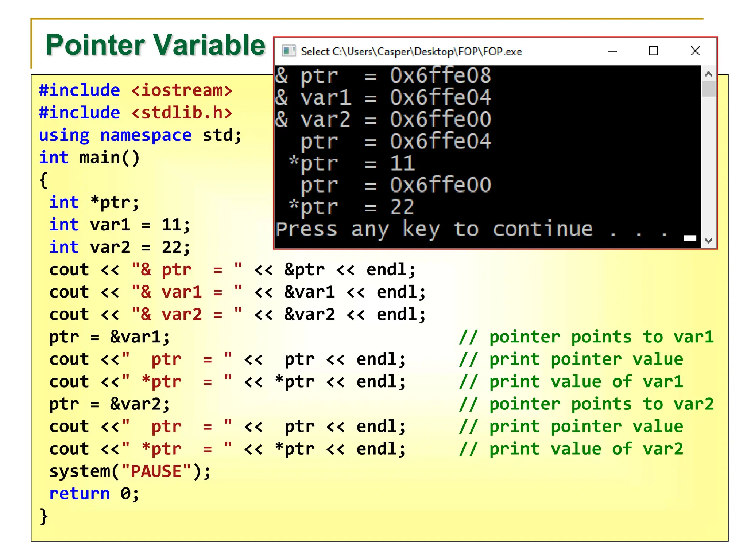Click the 'Pointer Variable' slide title
This screenshot has height=560, width=747.
click(x=155, y=45)
